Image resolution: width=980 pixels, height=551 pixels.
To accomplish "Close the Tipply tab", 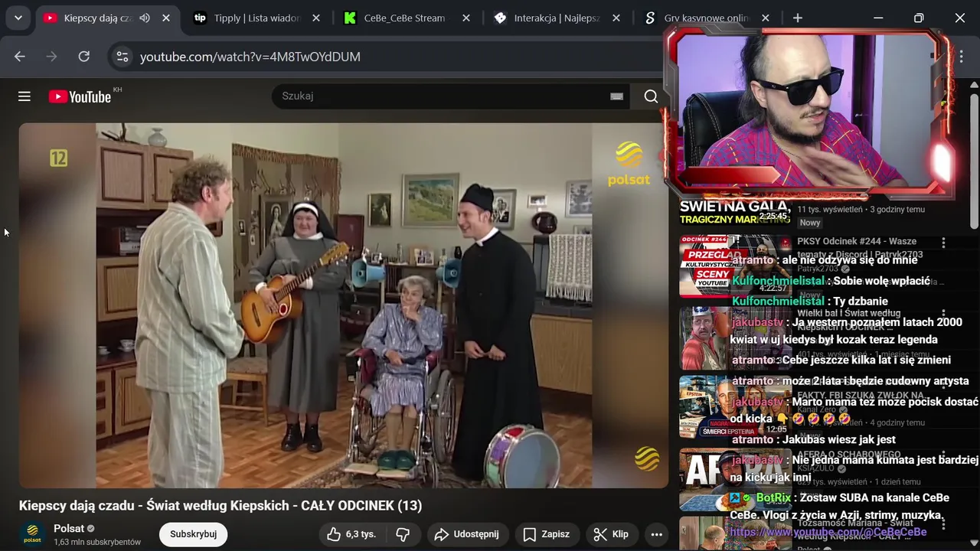I will 316,18.
